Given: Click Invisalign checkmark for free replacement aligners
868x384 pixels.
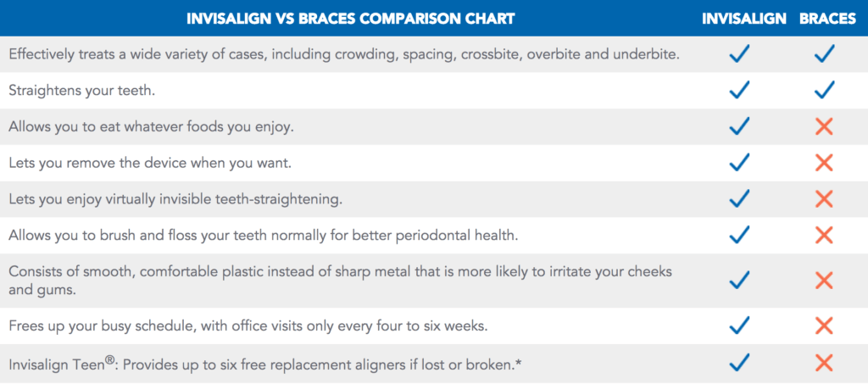Looking at the screenshot, I should (x=739, y=362).
